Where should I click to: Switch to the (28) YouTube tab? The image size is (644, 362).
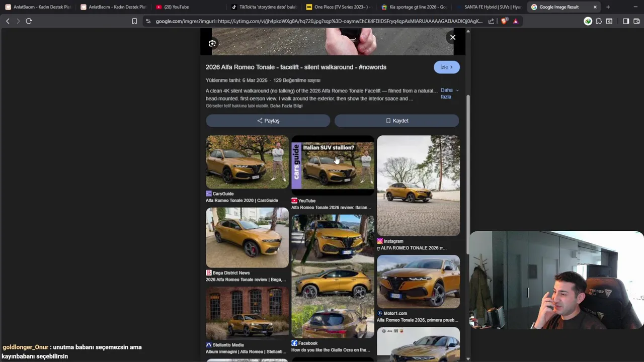188,7
